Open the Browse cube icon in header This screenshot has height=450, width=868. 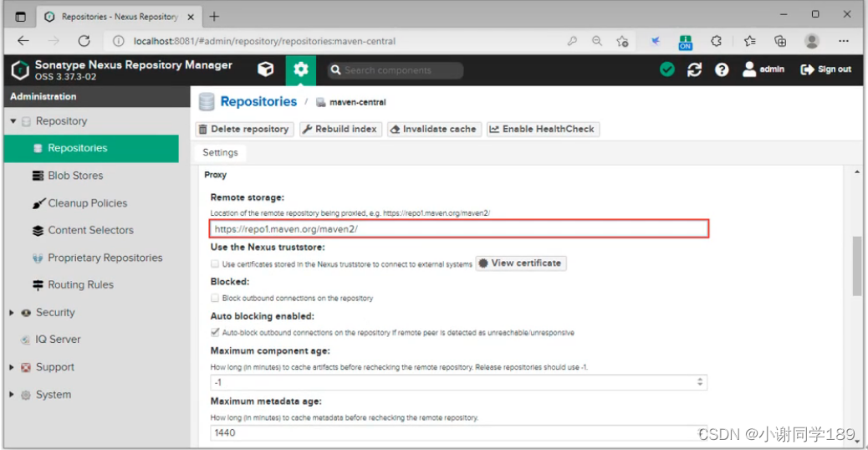[266, 69]
